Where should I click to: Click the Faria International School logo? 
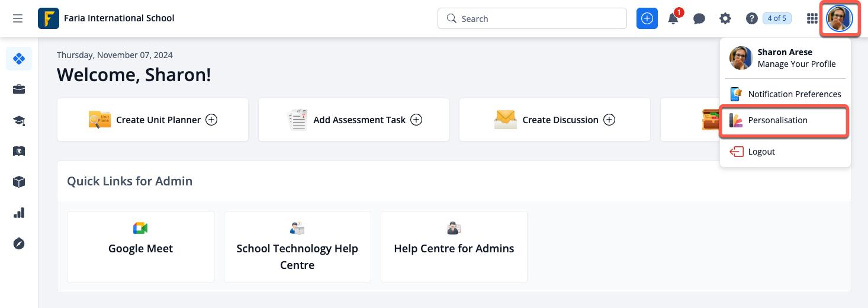click(48, 18)
